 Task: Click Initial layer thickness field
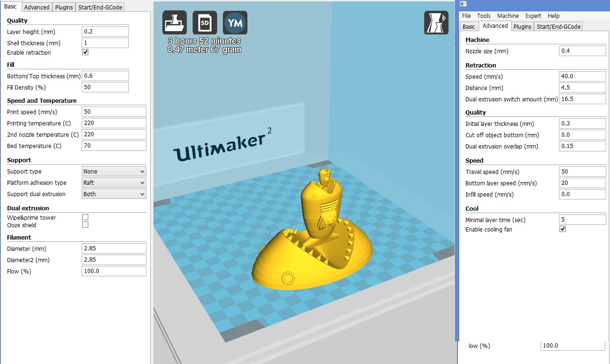pos(582,124)
